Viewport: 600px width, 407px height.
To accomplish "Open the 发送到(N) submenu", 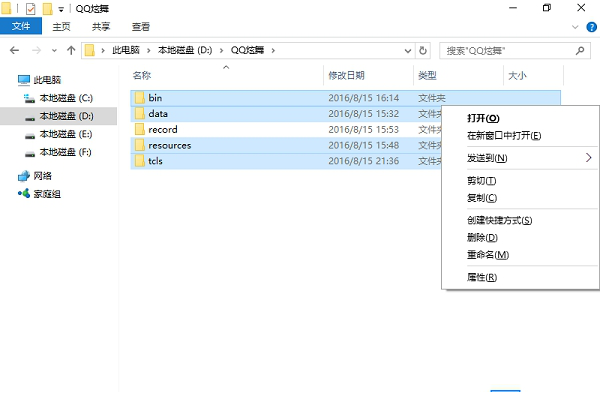I will (x=487, y=158).
